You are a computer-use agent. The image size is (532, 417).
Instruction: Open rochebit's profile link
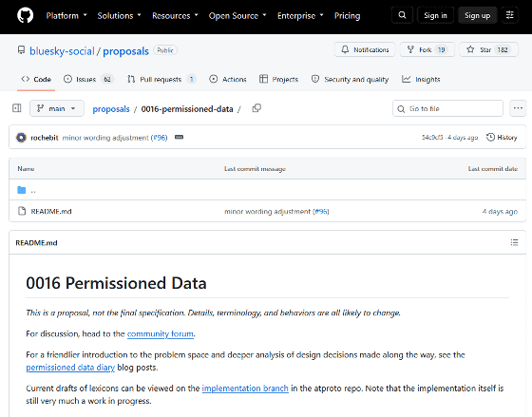[45, 138]
